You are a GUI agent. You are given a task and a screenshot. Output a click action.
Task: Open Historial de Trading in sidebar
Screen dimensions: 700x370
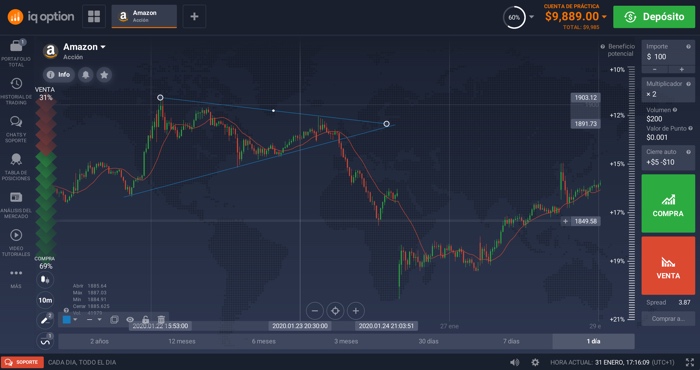point(16,91)
